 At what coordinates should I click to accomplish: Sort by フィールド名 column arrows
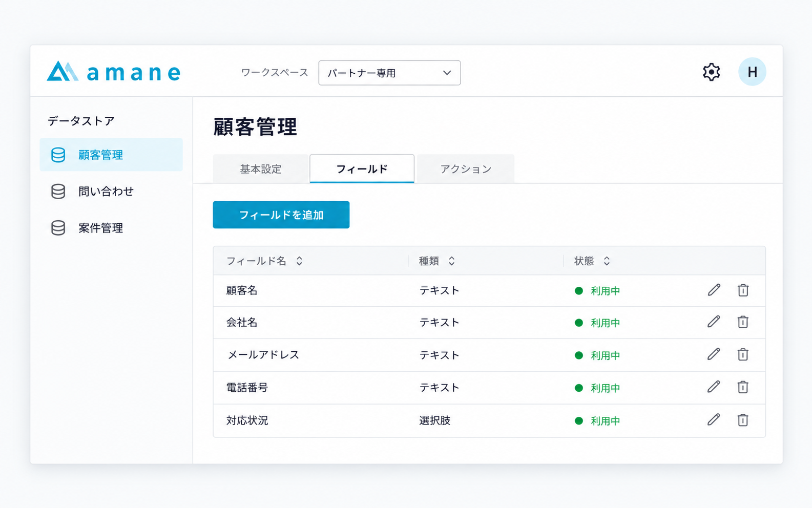tap(299, 261)
